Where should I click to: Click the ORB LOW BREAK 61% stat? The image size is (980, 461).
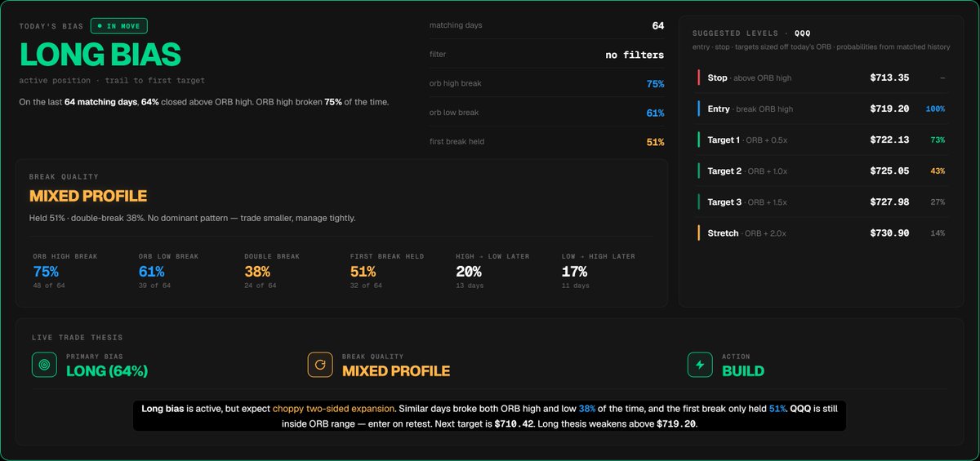pyautogui.click(x=151, y=272)
